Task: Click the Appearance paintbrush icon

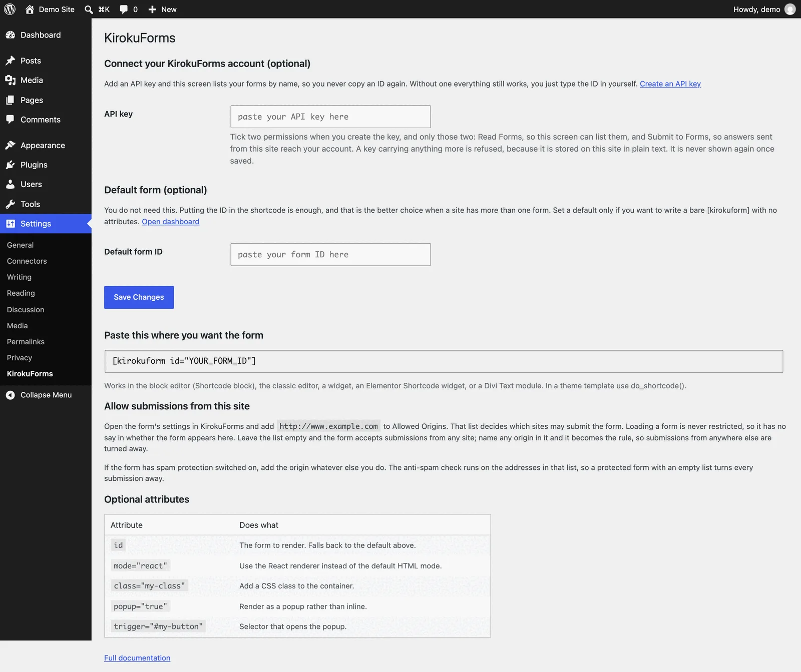Action: click(x=10, y=145)
